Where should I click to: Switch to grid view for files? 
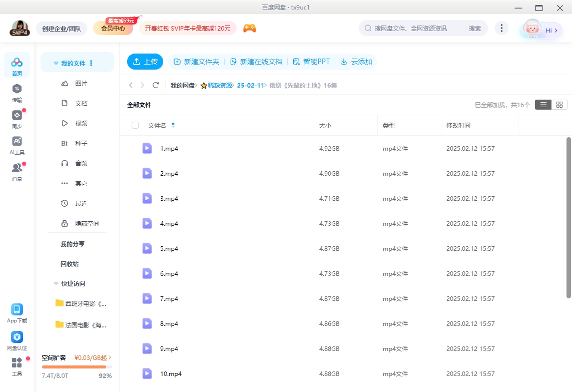tap(559, 104)
